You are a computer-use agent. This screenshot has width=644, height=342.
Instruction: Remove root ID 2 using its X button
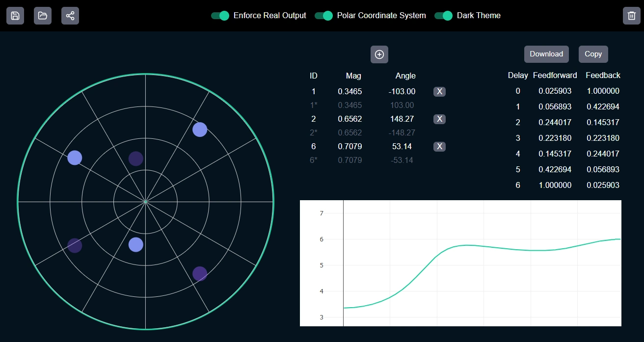coord(439,119)
